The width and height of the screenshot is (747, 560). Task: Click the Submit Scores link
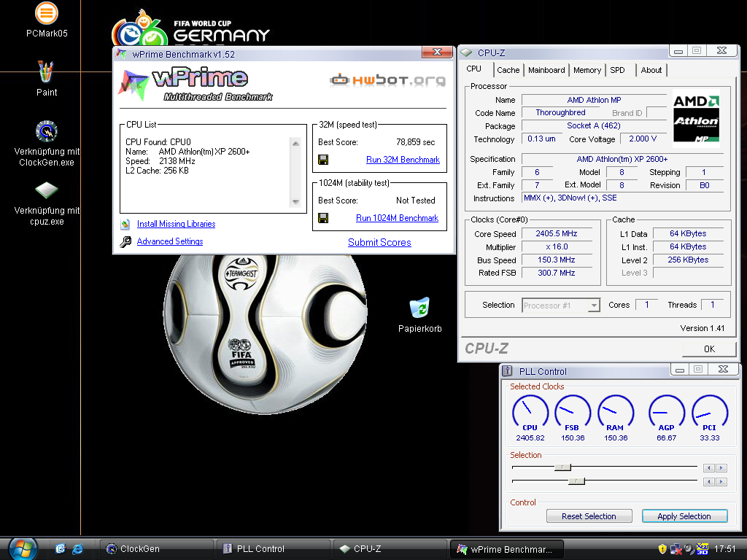tap(379, 242)
